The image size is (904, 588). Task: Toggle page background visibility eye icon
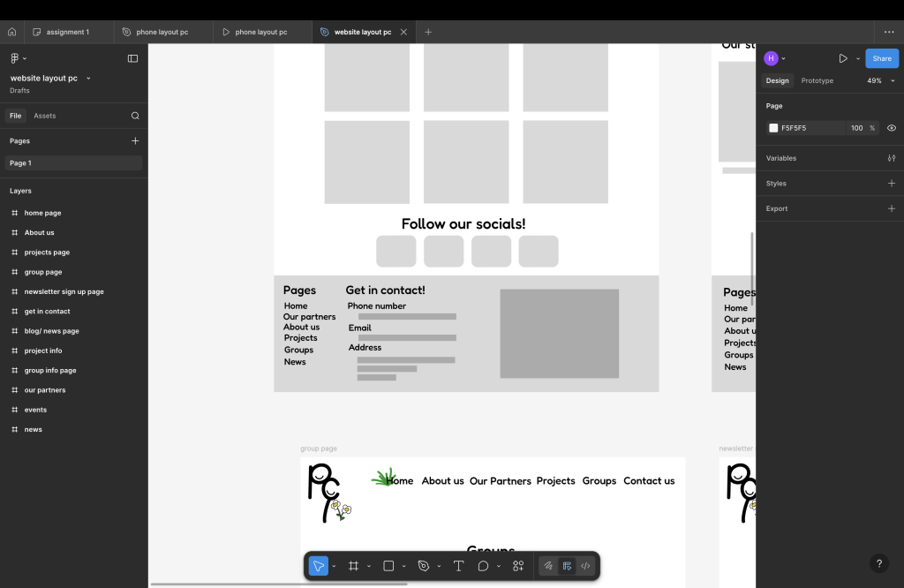[x=892, y=128]
